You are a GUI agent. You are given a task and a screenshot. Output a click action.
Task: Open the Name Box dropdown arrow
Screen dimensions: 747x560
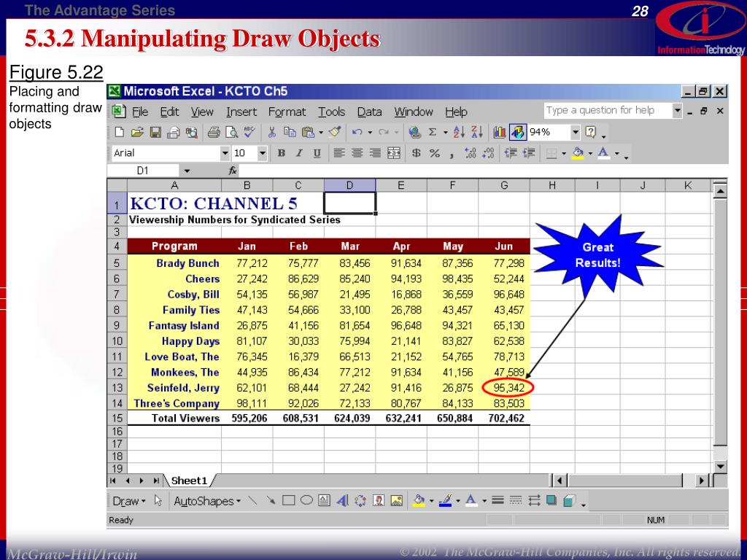(187, 171)
